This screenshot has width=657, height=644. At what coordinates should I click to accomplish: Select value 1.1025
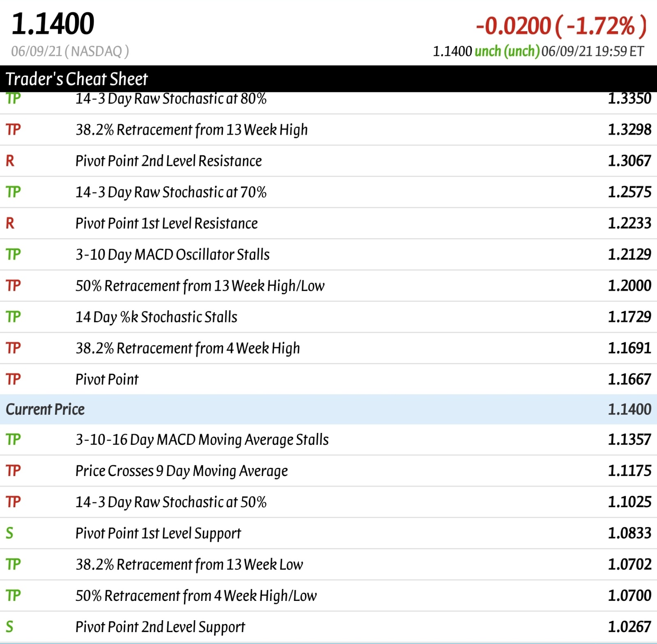coord(629,502)
